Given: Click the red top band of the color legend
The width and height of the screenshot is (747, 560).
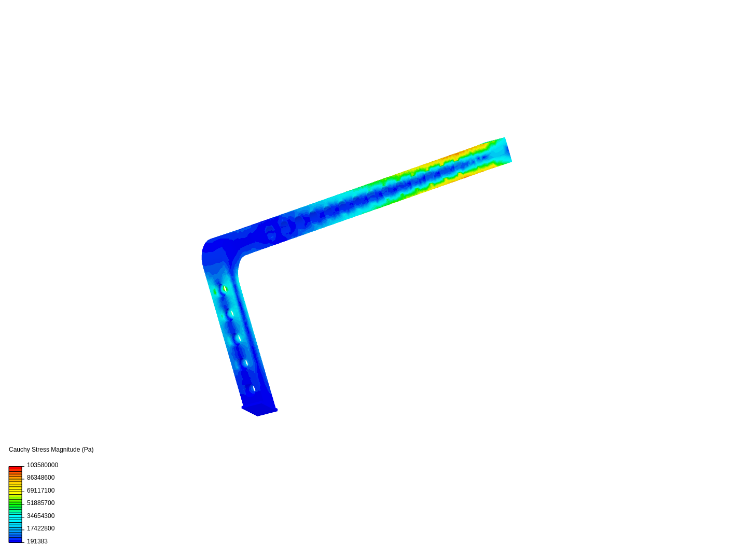Looking at the screenshot, I should pyautogui.click(x=16, y=468).
